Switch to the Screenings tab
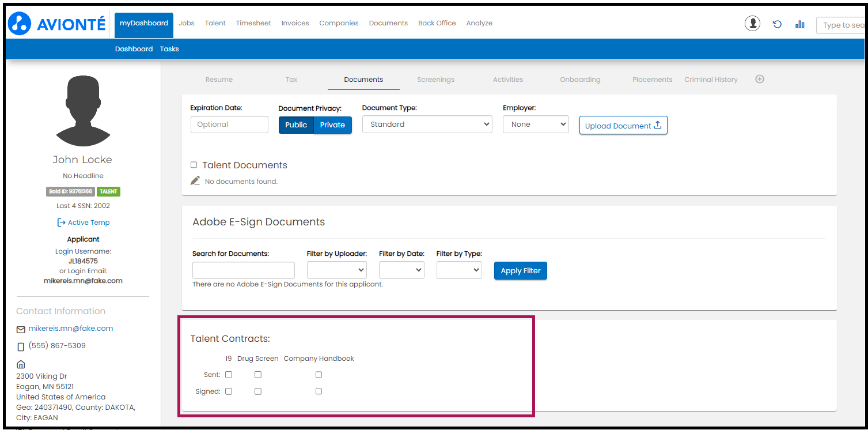Screen dimensions: 868x430 click(435, 80)
